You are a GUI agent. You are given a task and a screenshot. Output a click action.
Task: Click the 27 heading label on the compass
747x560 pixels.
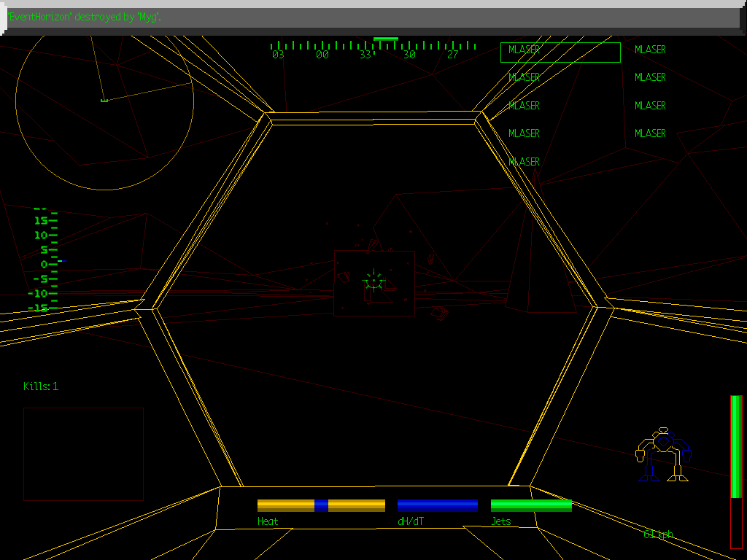coord(454,53)
